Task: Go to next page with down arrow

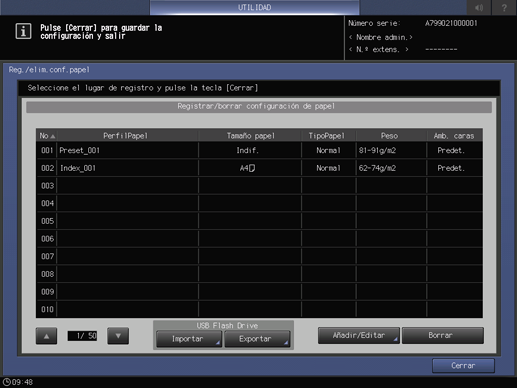Action: 118,336
